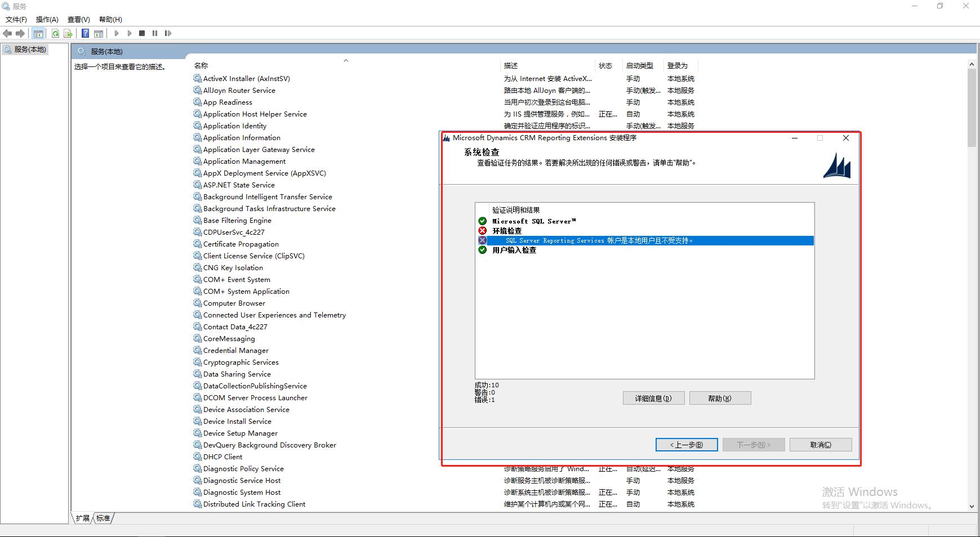Click the 上一步(B) button
The height and width of the screenshot is (537, 980).
(x=687, y=445)
